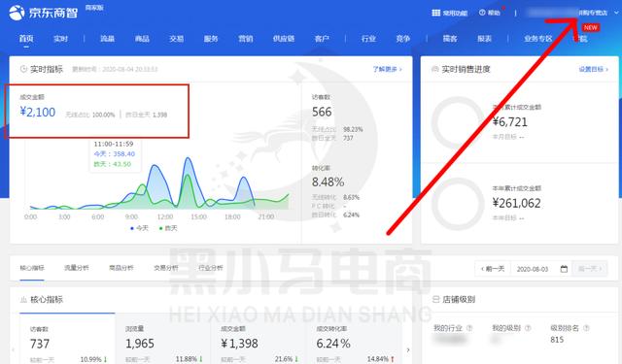622x364 pixels.
Task: Click the help icon next to 我的级别
Action: [x=528, y=328]
